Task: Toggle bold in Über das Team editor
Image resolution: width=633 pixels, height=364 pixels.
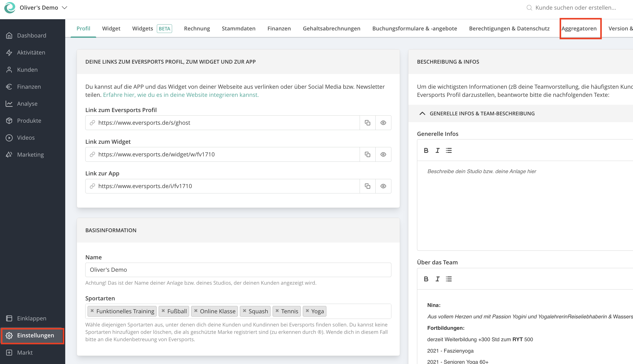Action: tap(426, 279)
